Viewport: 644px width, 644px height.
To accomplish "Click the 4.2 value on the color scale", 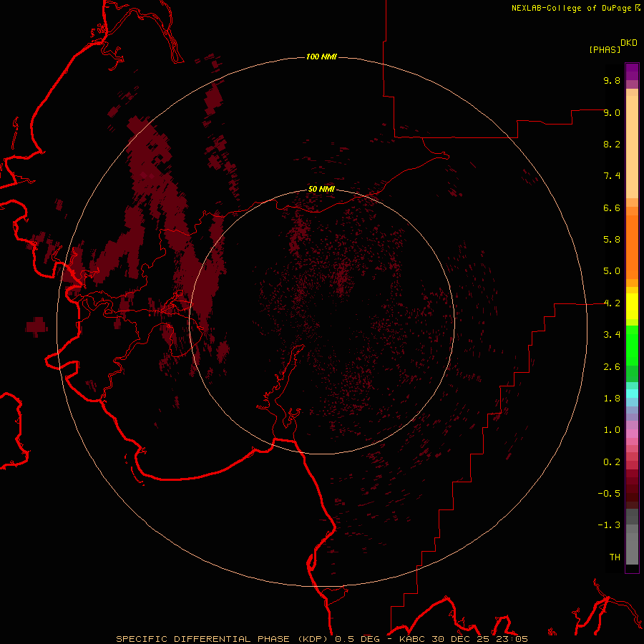I will tap(612, 303).
